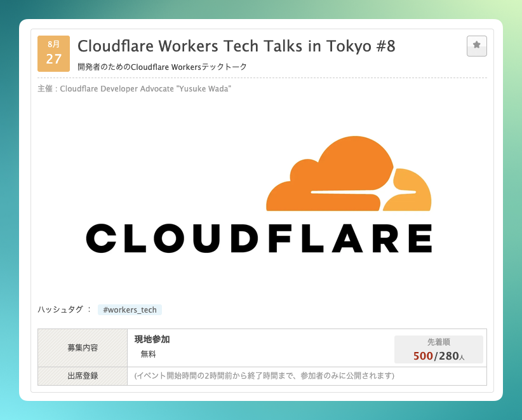Image resolution: width=522 pixels, height=420 pixels.
Task: Select the 現地参加 participation type
Action: (152, 339)
